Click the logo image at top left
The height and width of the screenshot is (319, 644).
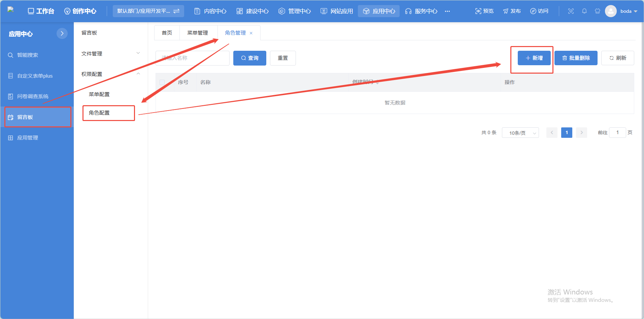pyautogui.click(x=10, y=9)
